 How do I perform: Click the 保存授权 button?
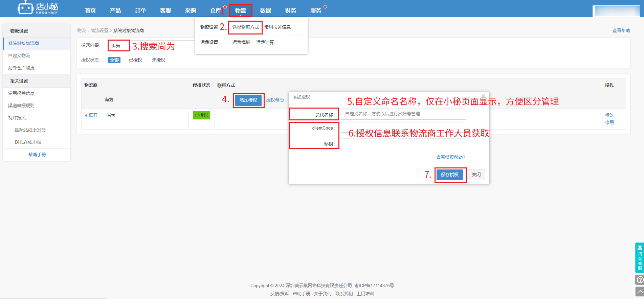click(x=449, y=175)
